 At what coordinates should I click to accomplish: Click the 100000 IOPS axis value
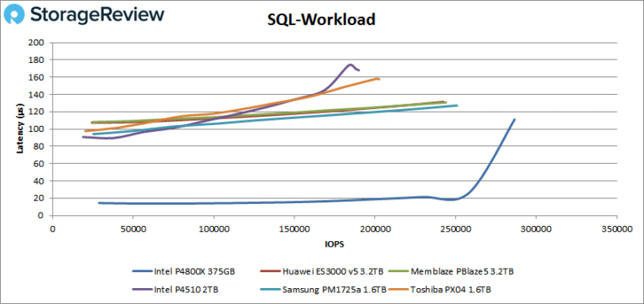pos(213,228)
